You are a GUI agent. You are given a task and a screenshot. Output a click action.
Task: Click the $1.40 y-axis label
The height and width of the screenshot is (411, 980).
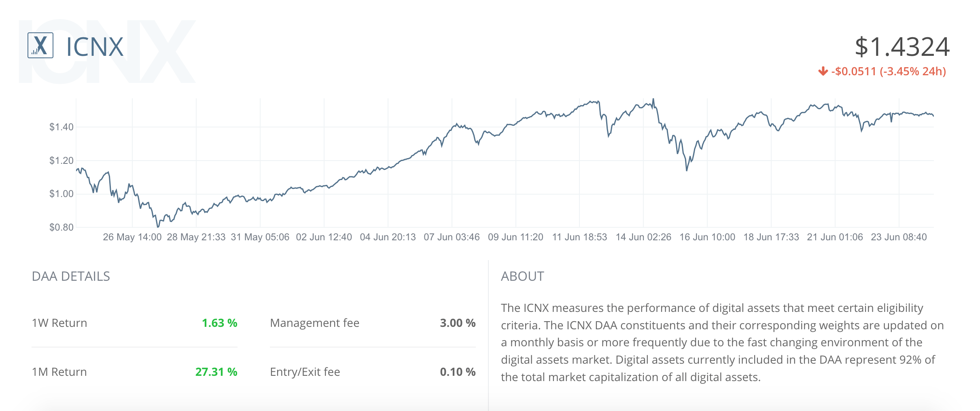pyautogui.click(x=62, y=127)
